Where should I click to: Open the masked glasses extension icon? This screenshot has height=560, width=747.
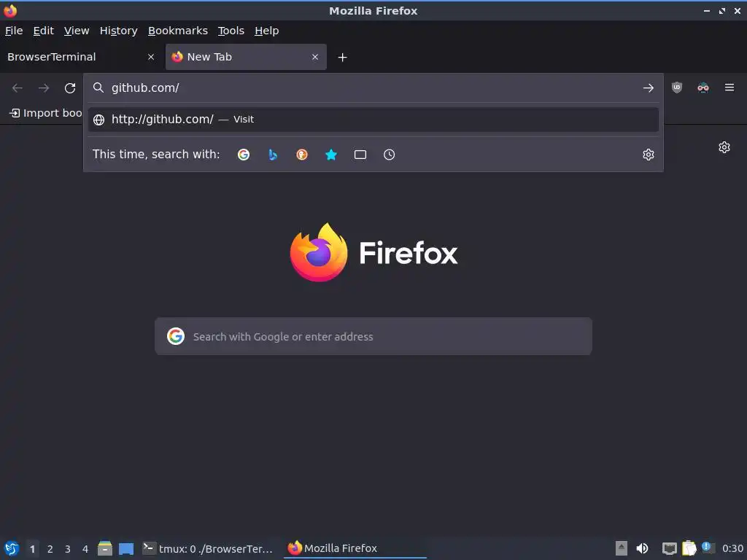pos(703,87)
